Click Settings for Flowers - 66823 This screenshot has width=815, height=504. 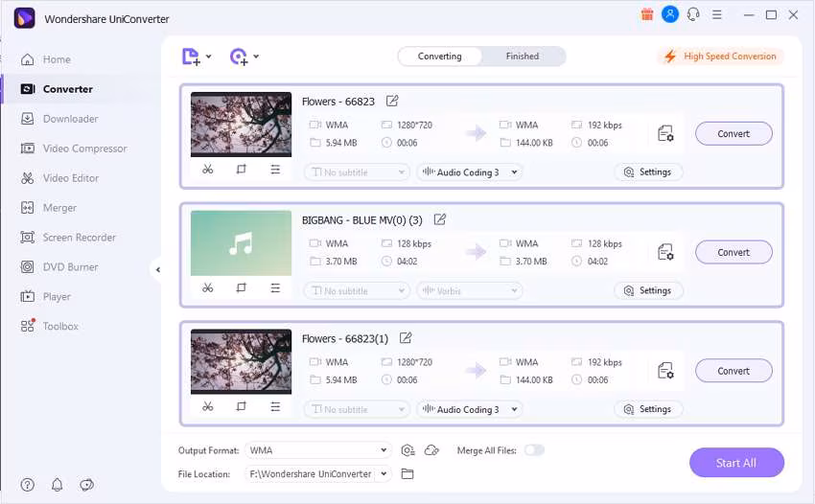[x=648, y=172]
